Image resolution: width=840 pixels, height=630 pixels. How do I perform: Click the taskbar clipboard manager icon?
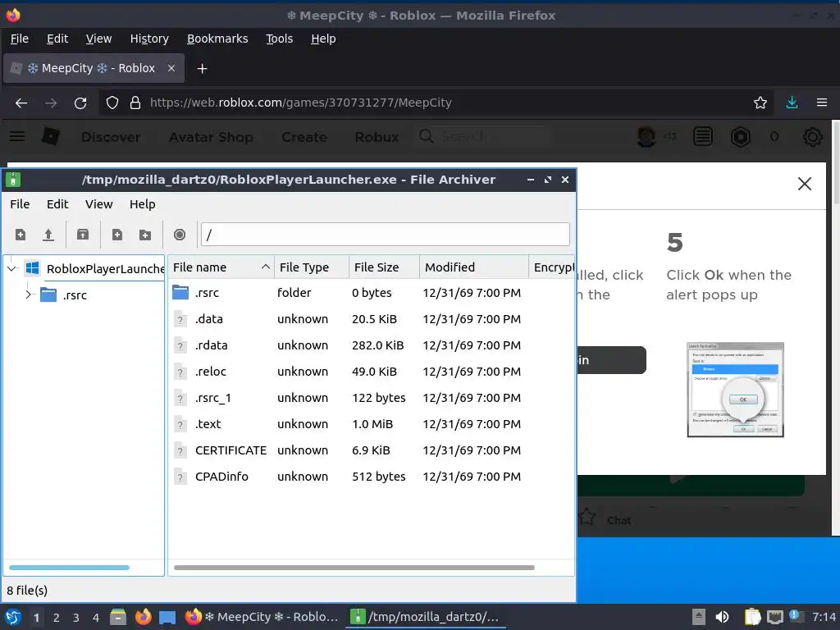coord(752,617)
